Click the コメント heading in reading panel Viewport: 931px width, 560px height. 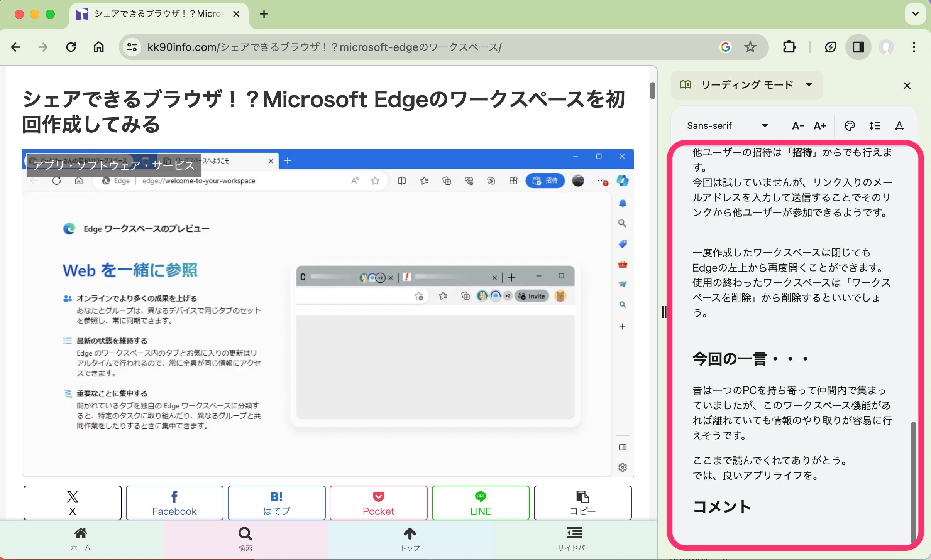point(722,507)
